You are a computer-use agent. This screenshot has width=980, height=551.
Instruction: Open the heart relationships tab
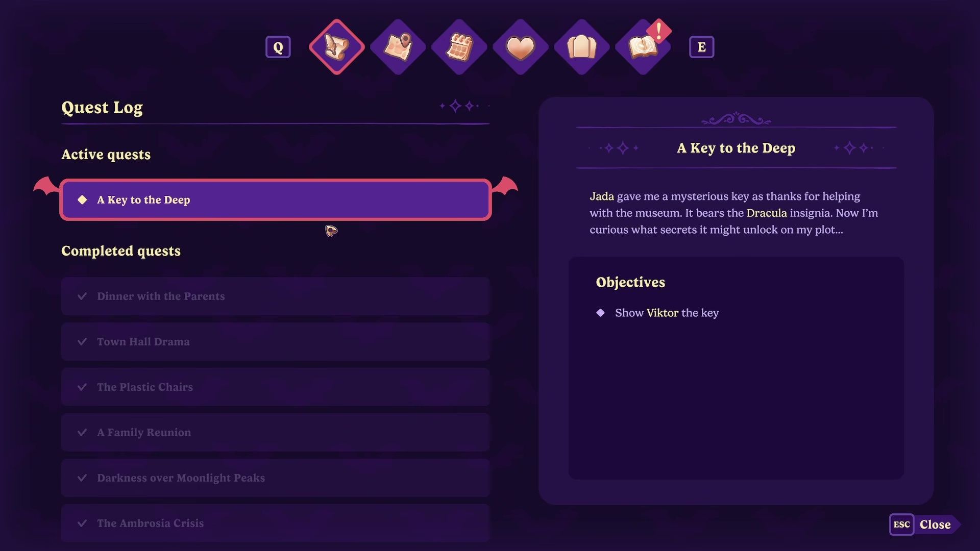(521, 47)
